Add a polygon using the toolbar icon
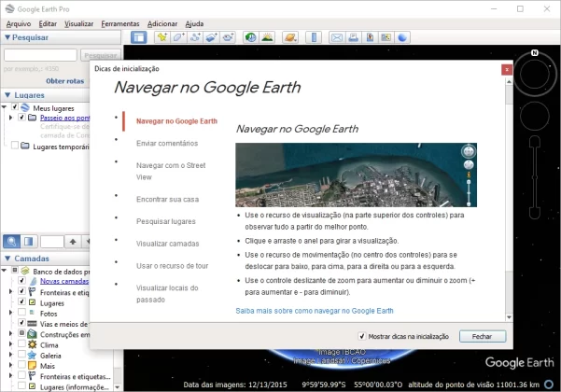The width and height of the screenshot is (561, 392). (178, 37)
